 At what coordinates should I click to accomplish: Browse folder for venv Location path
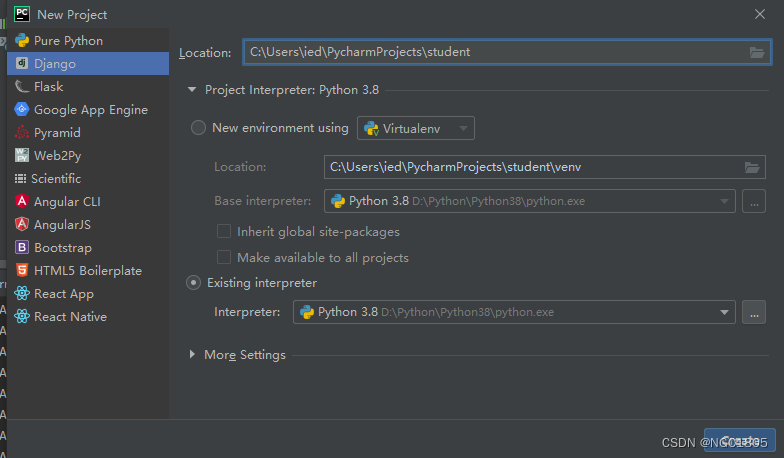[752, 167]
